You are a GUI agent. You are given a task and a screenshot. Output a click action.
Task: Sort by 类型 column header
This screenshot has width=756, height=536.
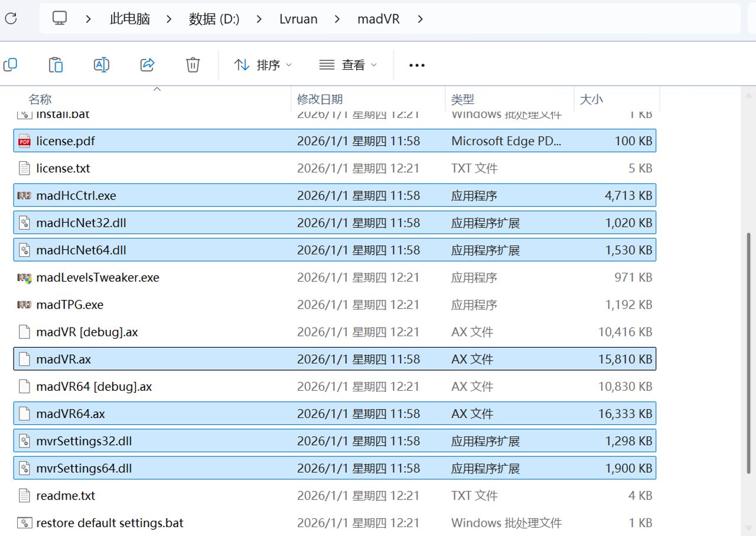click(x=462, y=99)
